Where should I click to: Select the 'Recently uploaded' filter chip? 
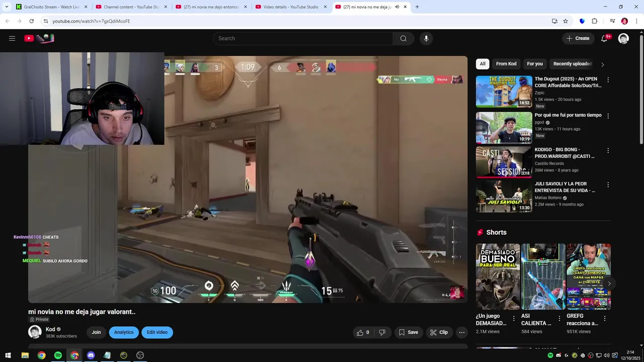pyautogui.click(x=572, y=64)
